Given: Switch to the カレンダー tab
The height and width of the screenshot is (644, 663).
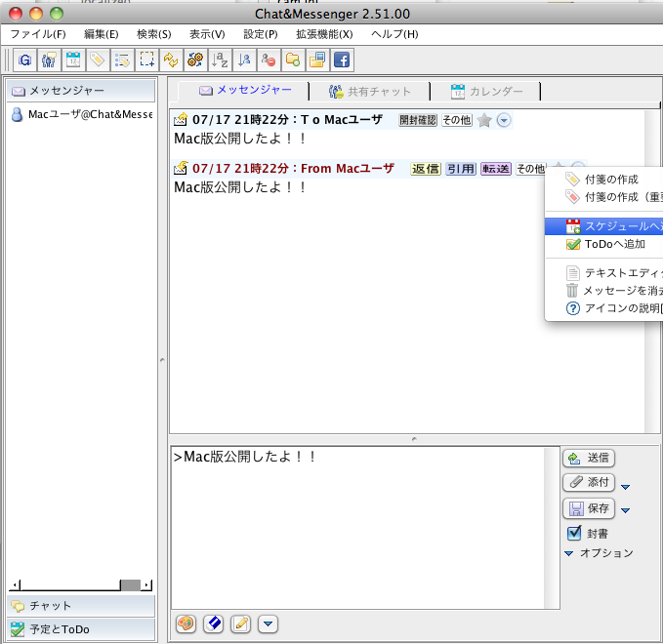Looking at the screenshot, I should point(486,92).
